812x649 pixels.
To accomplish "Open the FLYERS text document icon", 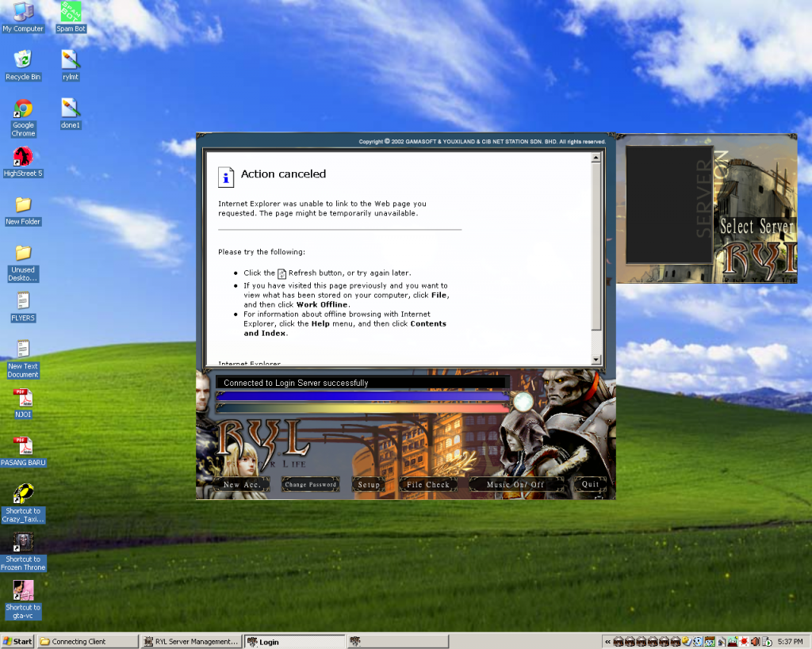I will tap(23, 301).
